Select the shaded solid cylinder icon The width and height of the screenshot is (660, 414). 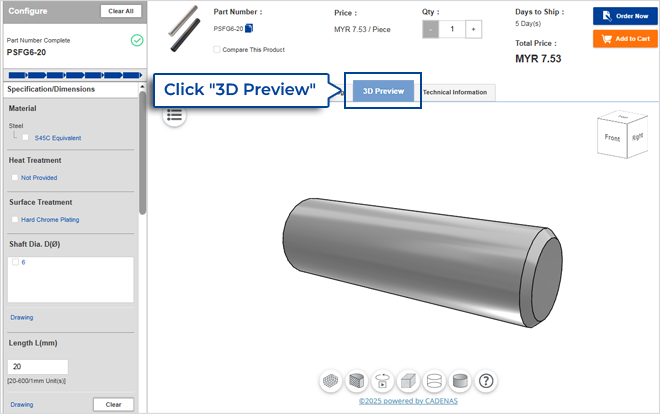(x=461, y=381)
